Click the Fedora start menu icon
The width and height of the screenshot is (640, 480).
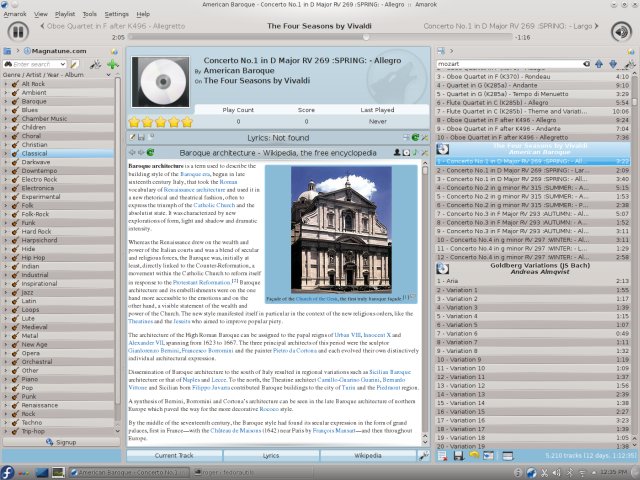coord(9,471)
